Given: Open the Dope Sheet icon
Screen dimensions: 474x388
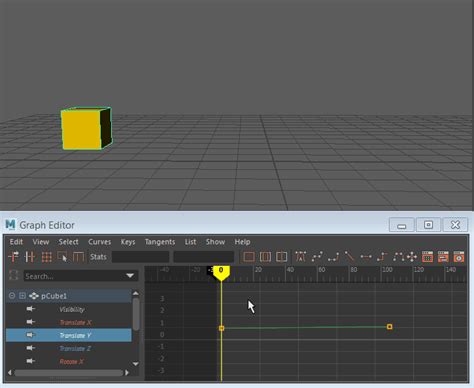Looking at the screenshot, I should [427, 257].
